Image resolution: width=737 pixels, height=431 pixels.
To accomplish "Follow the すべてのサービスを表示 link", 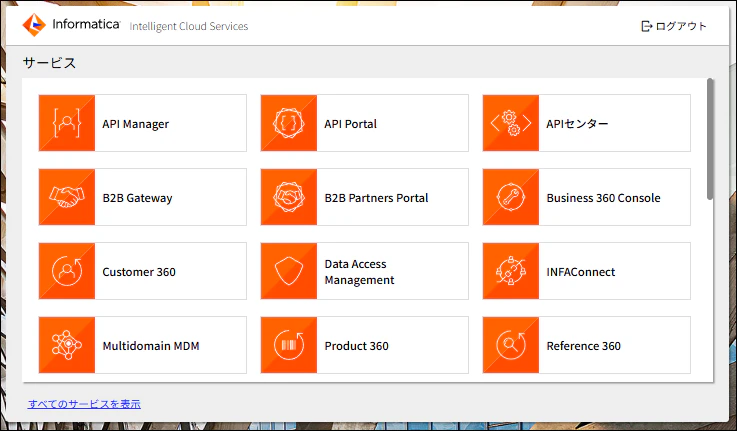I will click(84, 404).
